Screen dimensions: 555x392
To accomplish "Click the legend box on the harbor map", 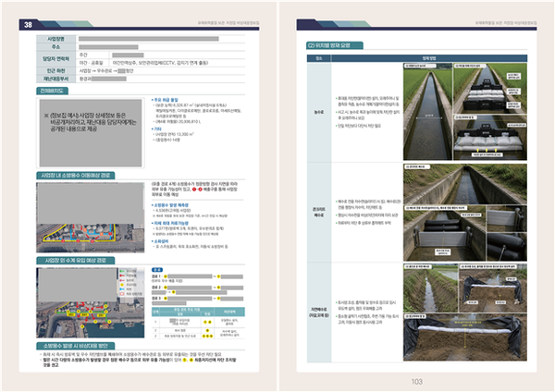I will [130, 282].
